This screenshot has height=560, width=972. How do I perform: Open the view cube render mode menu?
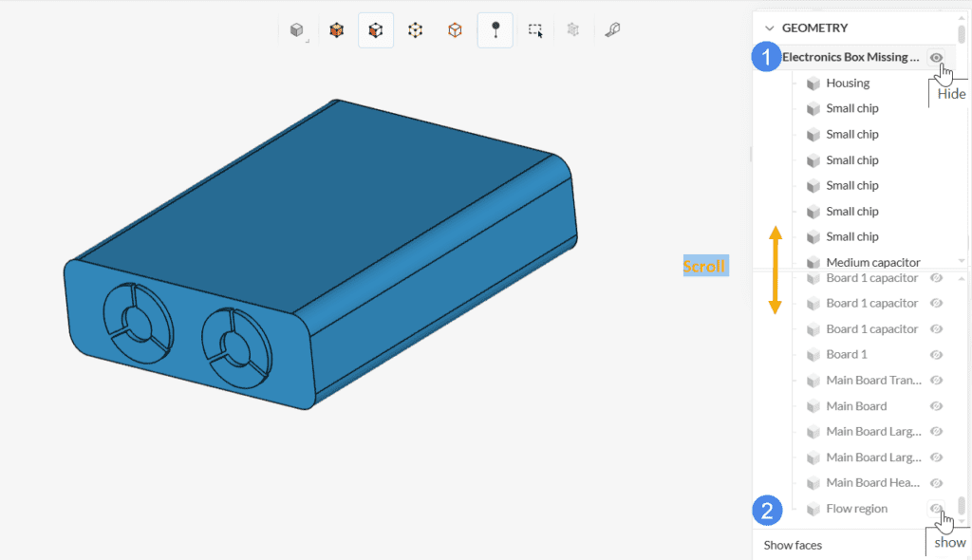pyautogui.click(x=298, y=30)
